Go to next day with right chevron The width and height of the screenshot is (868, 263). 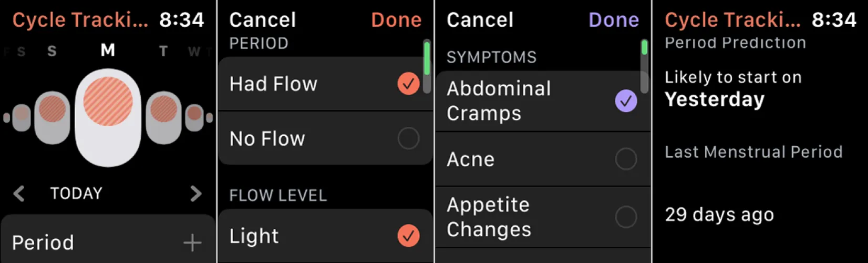tap(195, 194)
